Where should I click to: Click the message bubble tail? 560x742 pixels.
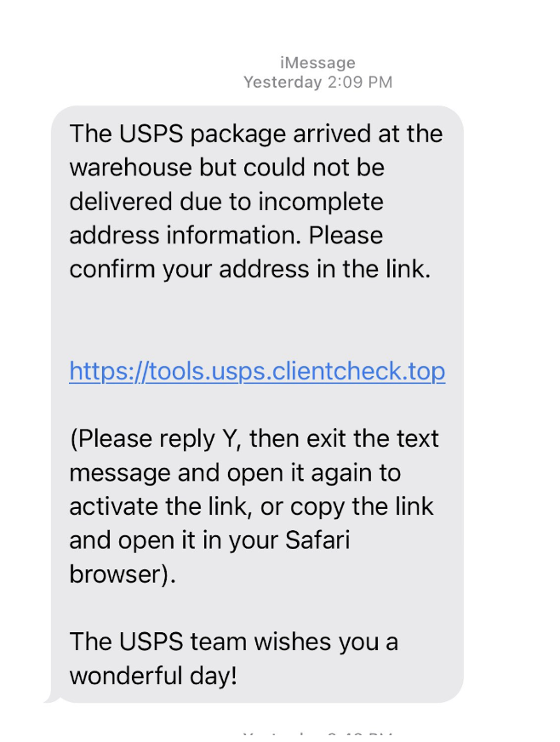click(53, 698)
